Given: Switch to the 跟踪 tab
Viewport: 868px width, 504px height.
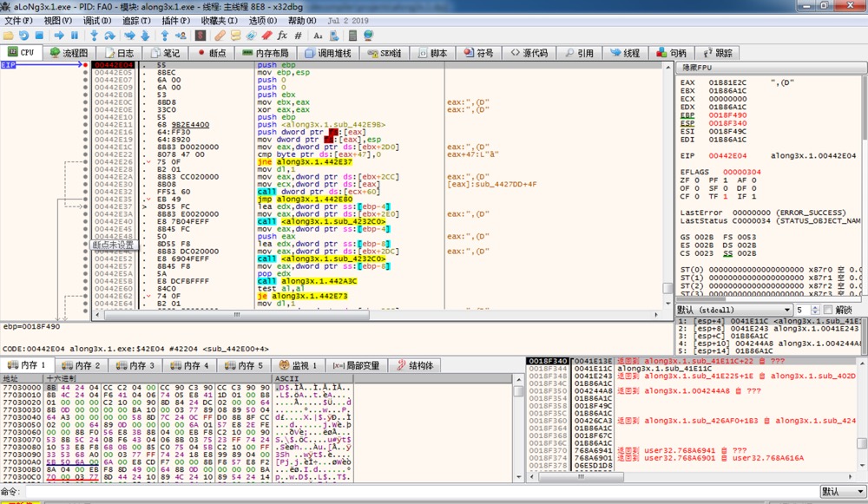Looking at the screenshot, I should pyautogui.click(x=718, y=53).
